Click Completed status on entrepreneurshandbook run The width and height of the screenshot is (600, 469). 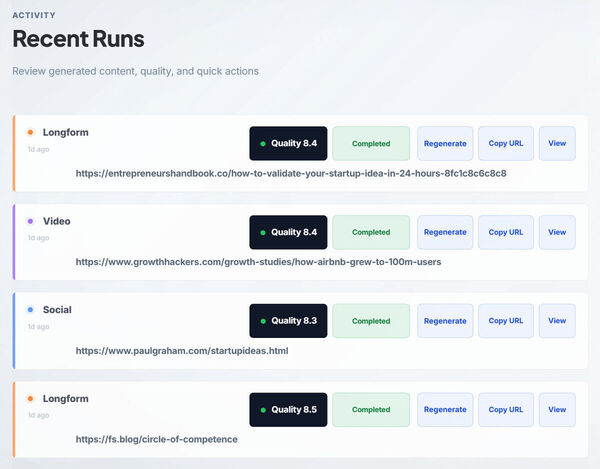coord(371,143)
